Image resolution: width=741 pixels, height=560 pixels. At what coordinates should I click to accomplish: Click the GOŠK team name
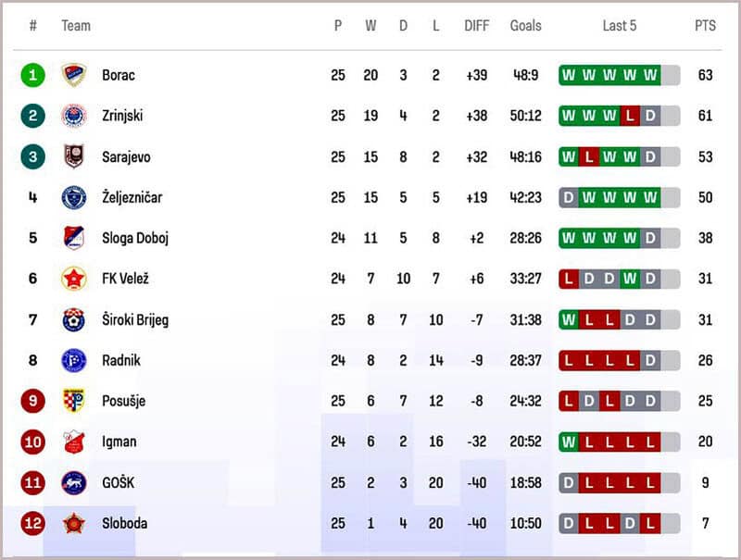click(119, 482)
